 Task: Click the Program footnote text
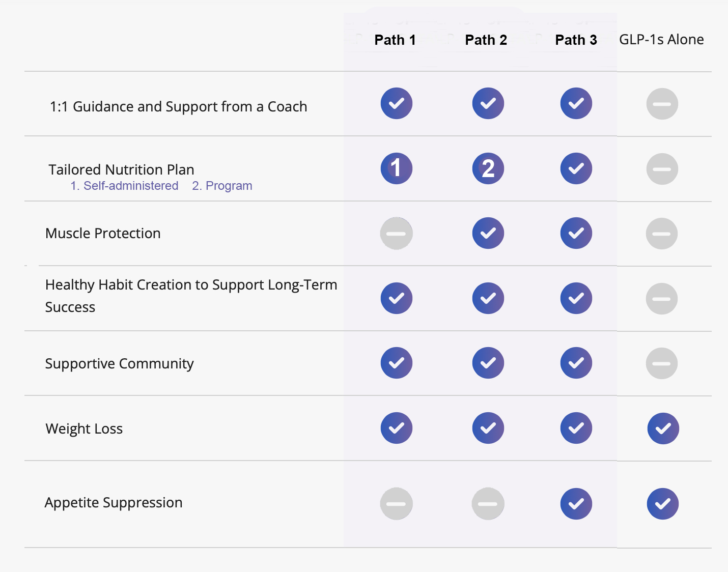(x=222, y=186)
